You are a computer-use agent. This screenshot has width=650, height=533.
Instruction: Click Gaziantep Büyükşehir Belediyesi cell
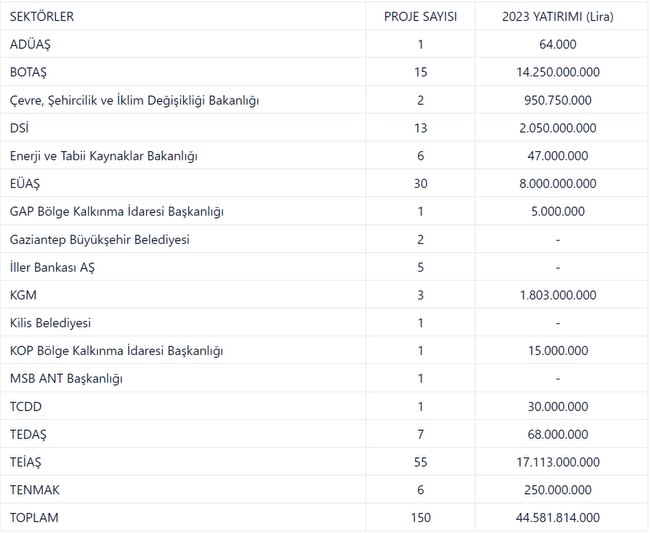(99, 240)
